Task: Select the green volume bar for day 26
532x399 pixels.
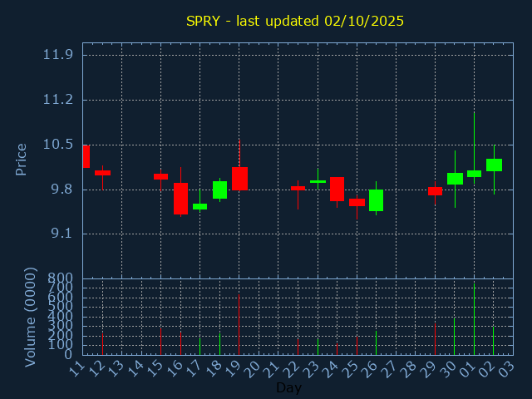Action: pyautogui.click(x=376, y=342)
